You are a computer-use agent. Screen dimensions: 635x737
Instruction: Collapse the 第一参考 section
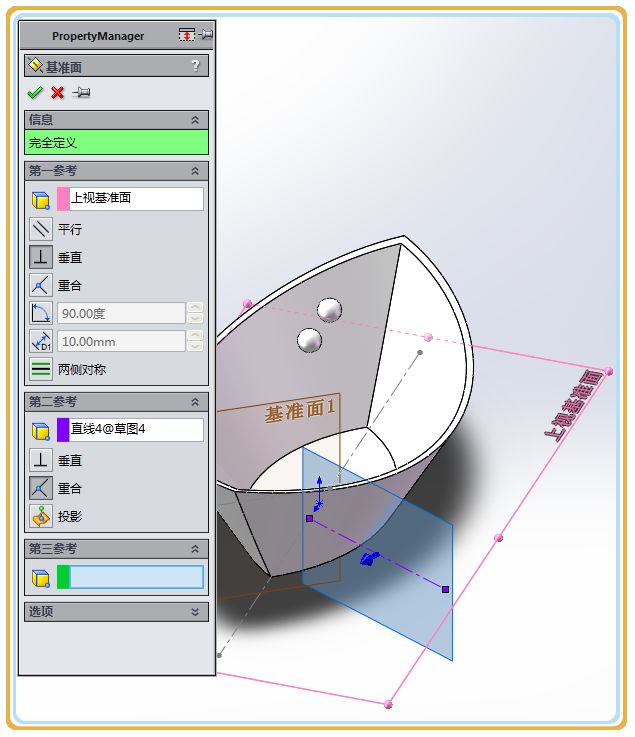[x=195, y=171]
